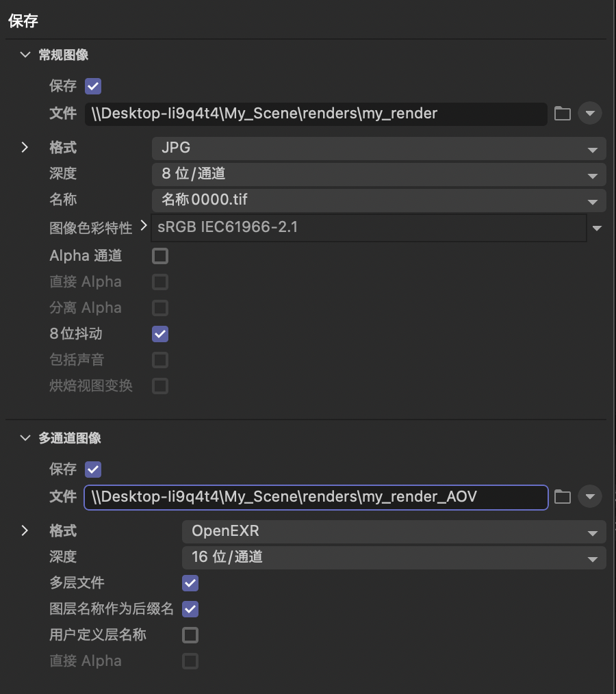616x694 pixels.
Task: Click the sRGB IEC61966-2.1 profile field
Action: (x=369, y=228)
